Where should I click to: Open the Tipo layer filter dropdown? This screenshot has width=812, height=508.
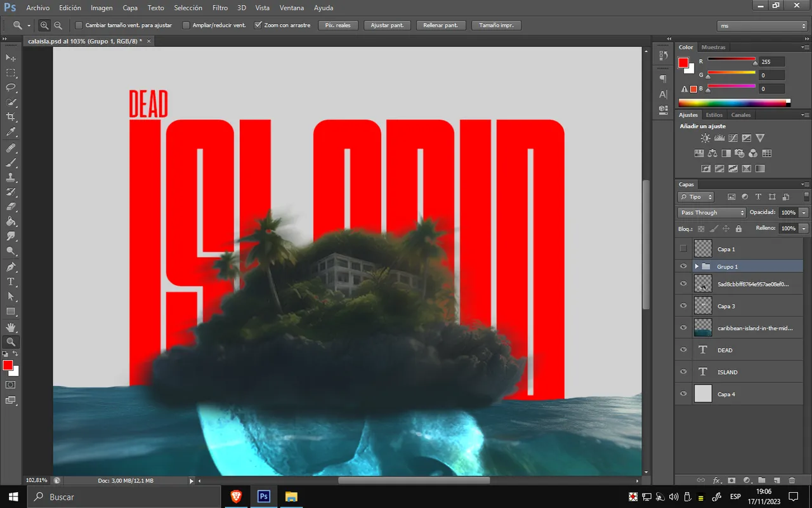click(x=696, y=197)
